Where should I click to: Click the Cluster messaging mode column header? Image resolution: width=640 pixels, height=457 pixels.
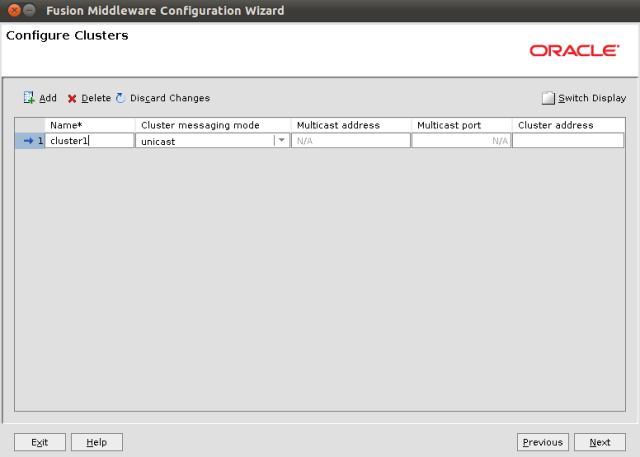coord(213,125)
